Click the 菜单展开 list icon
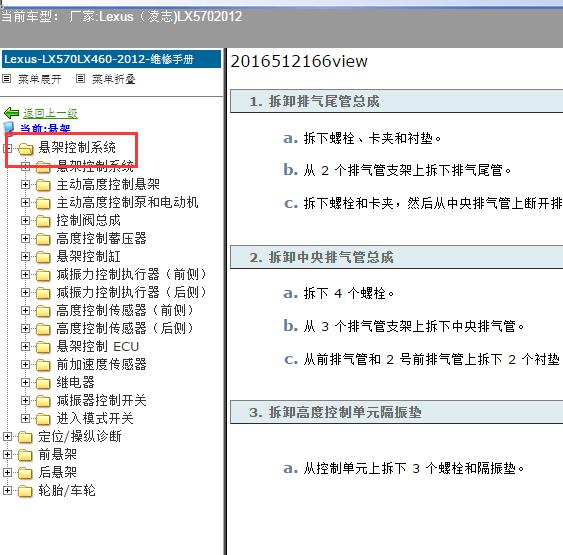 pos(7,79)
